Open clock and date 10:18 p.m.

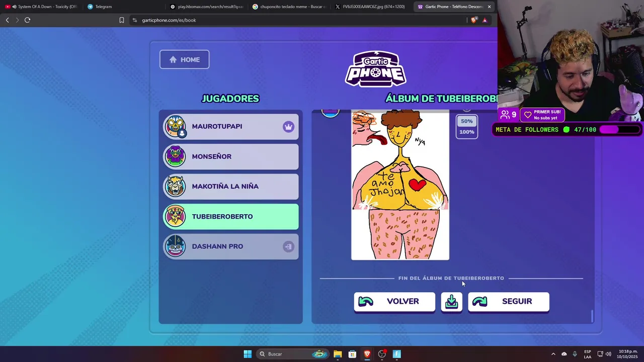pos(627,354)
